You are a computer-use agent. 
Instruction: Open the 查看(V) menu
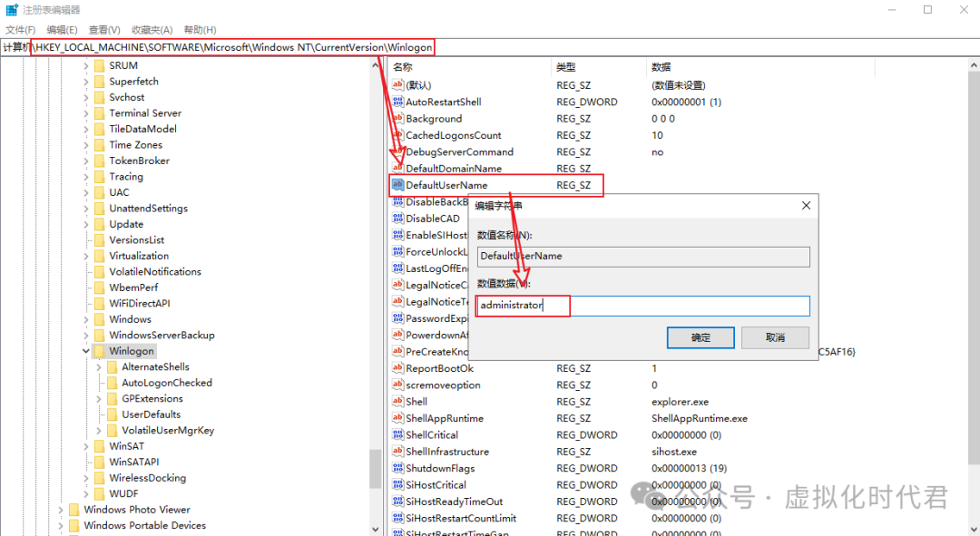104,29
